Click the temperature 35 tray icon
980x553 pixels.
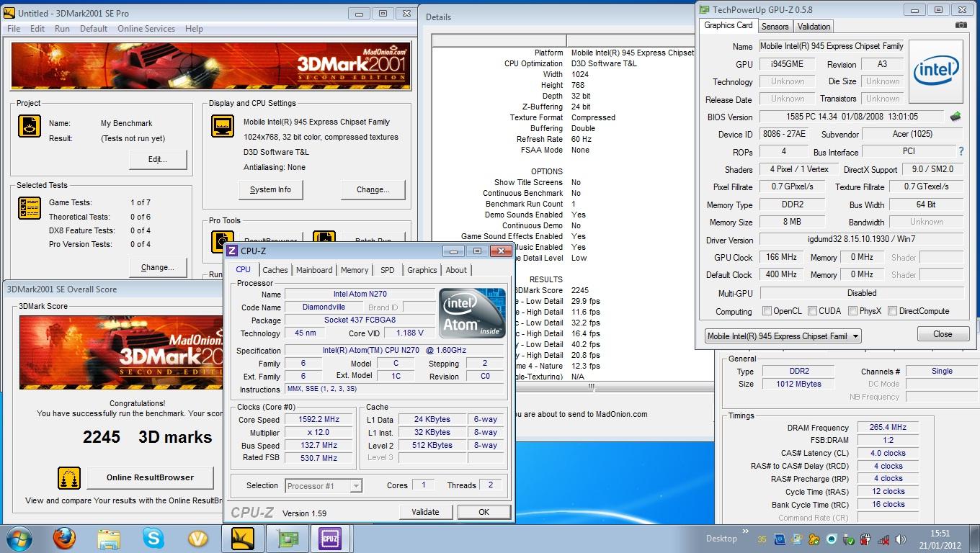[x=762, y=539]
